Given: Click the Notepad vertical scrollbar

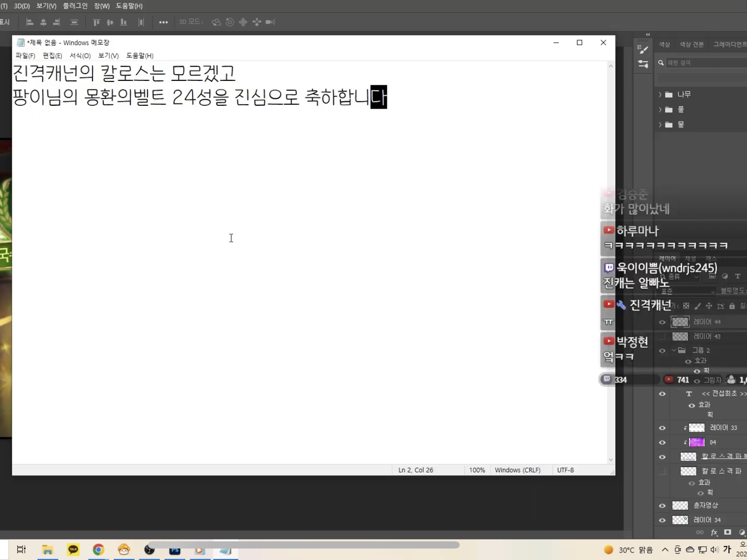Looking at the screenshot, I should (x=611, y=262).
